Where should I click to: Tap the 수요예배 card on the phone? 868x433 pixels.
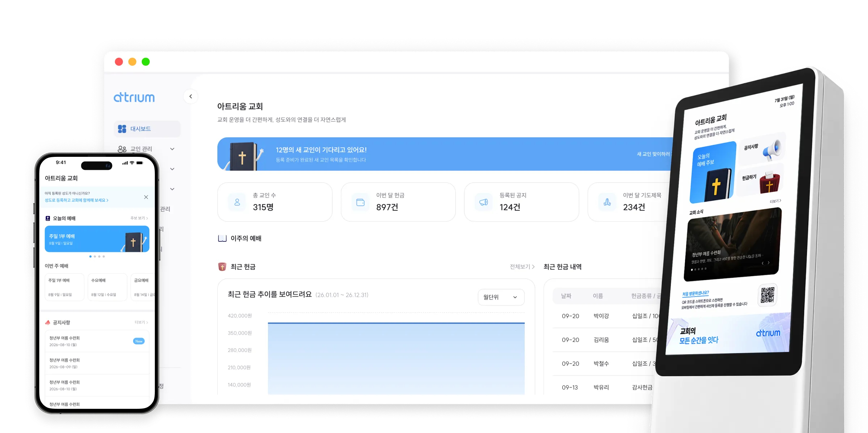coord(107,287)
